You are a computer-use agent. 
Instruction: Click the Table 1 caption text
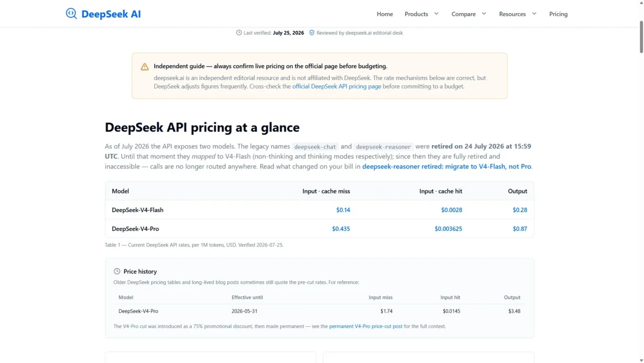pos(194,244)
